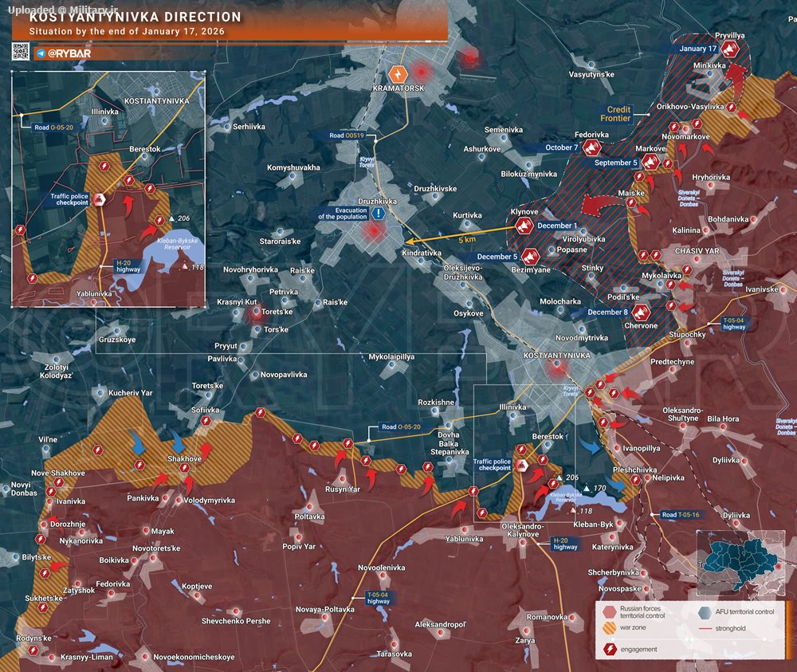This screenshot has width=797, height=672.
Task: Click the engagement icon next to Sofiivka
Action: coord(206,421)
